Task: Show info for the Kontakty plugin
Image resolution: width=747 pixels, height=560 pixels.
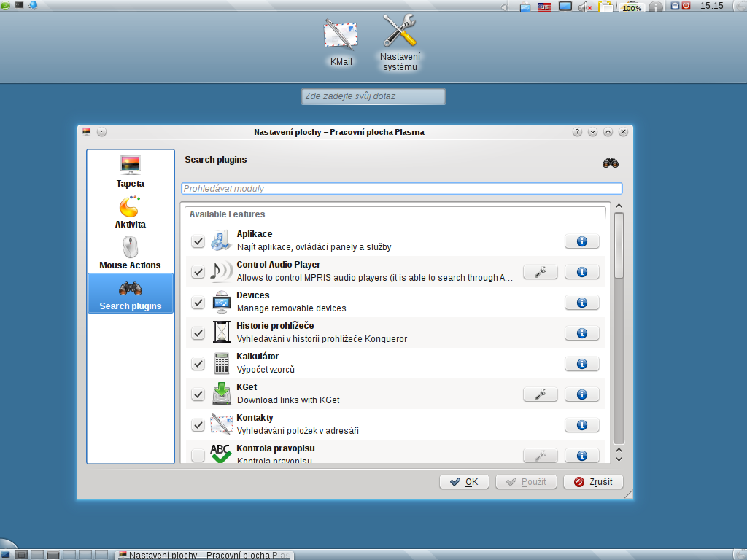Action: click(581, 425)
